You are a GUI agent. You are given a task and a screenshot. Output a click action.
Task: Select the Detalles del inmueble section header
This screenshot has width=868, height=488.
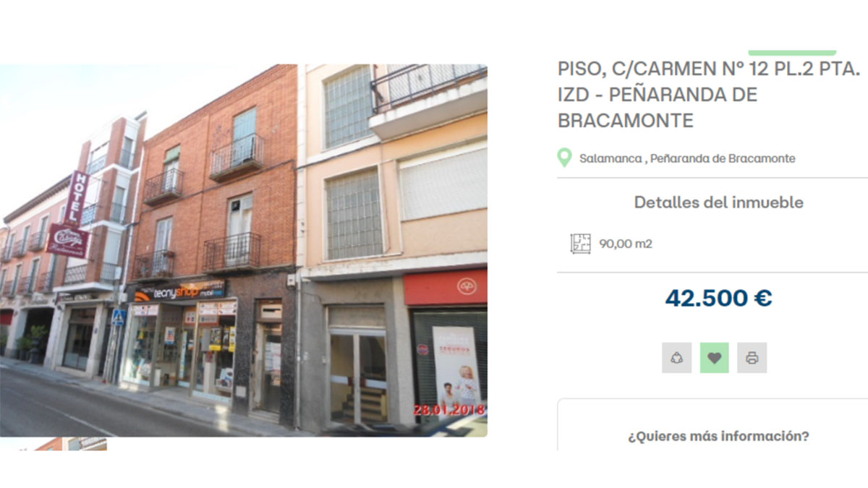pyautogui.click(x=719, y=202)
